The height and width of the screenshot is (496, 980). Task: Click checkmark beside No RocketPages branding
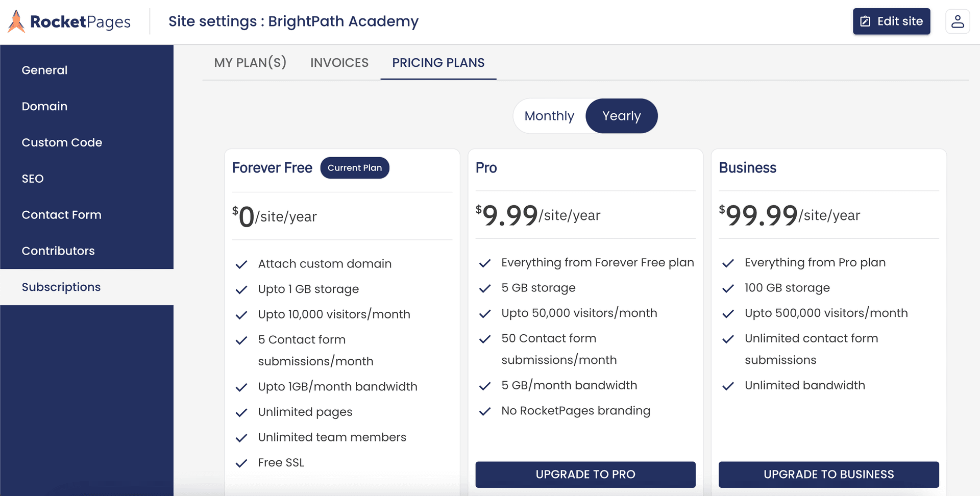coord(485,411)
